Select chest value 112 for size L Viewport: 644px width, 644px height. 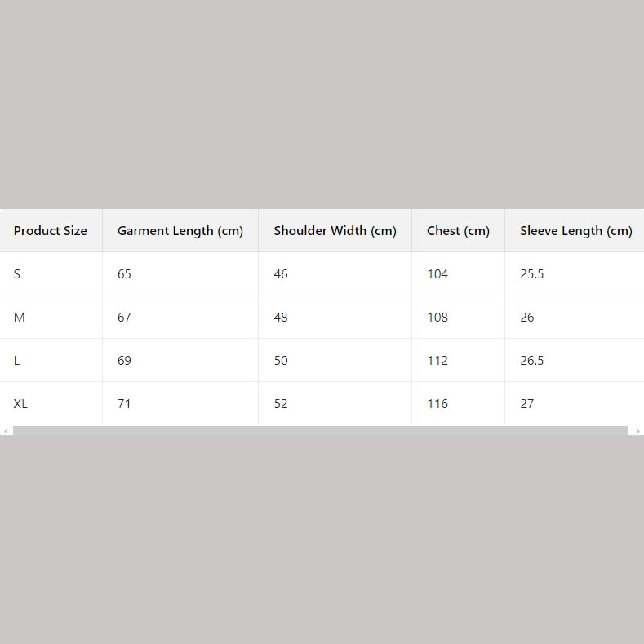(437, 361)
